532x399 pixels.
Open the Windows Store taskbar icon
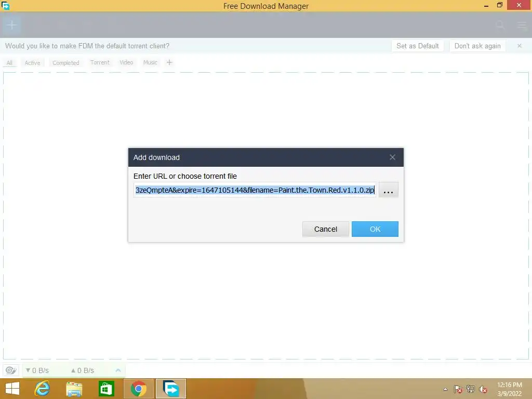tap(106, 389)
